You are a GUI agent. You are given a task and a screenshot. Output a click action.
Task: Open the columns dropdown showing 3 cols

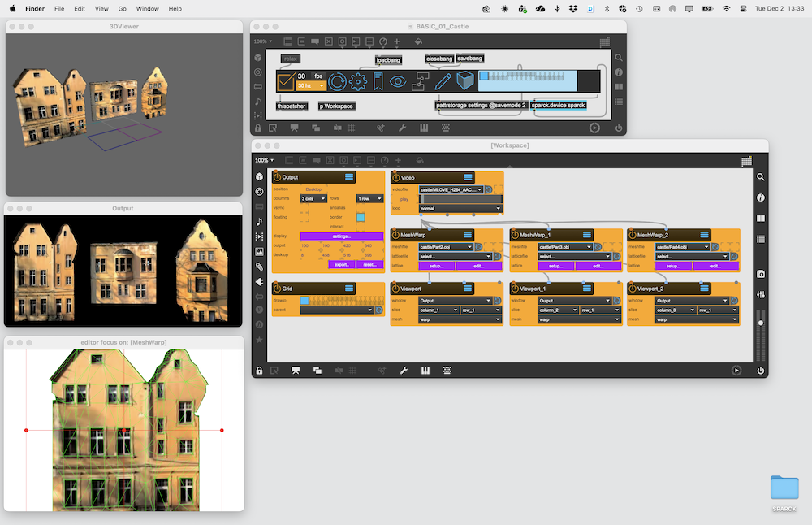coord(313,198)
